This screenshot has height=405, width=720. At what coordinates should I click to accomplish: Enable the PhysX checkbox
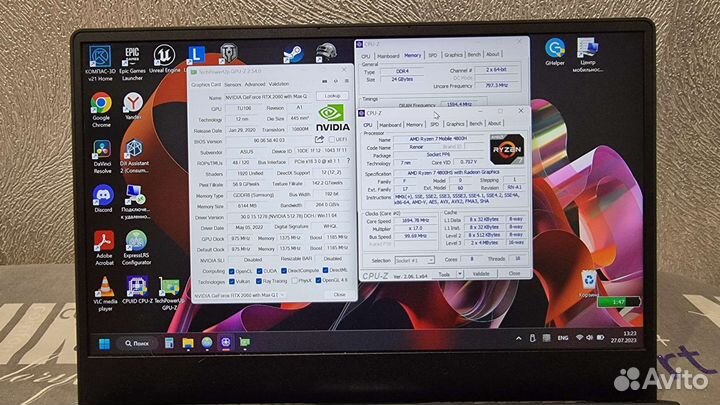click(x=294, y=280)
